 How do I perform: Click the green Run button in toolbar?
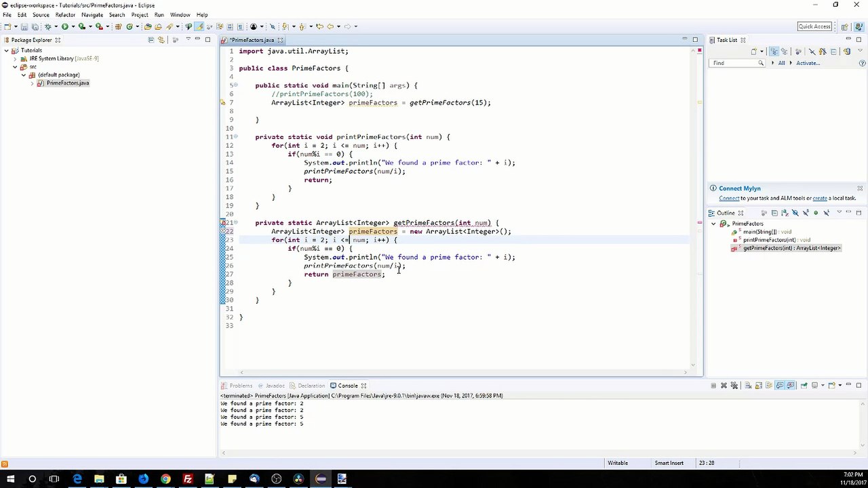(64, 26)
